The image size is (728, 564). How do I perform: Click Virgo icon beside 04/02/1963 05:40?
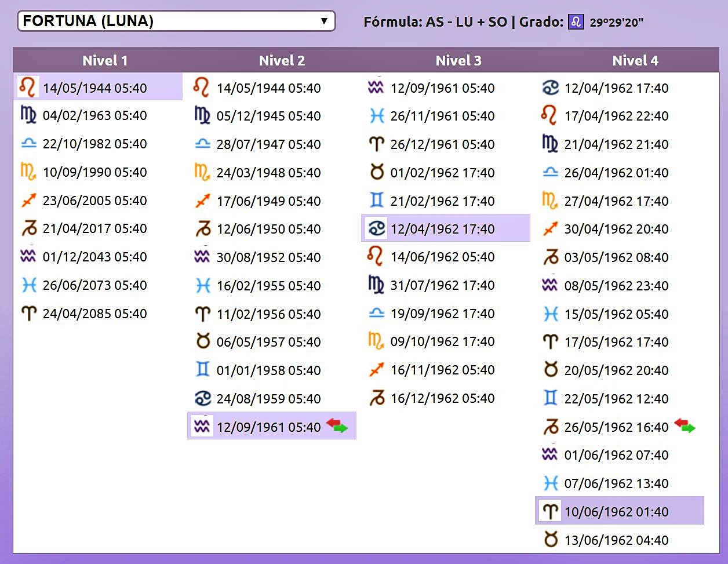click(28, 115)
